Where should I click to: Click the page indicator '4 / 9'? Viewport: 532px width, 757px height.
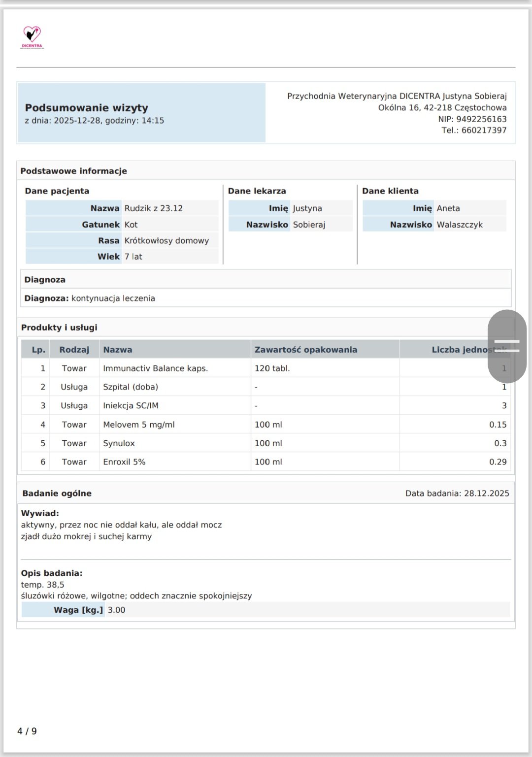[x=27, y=731]
